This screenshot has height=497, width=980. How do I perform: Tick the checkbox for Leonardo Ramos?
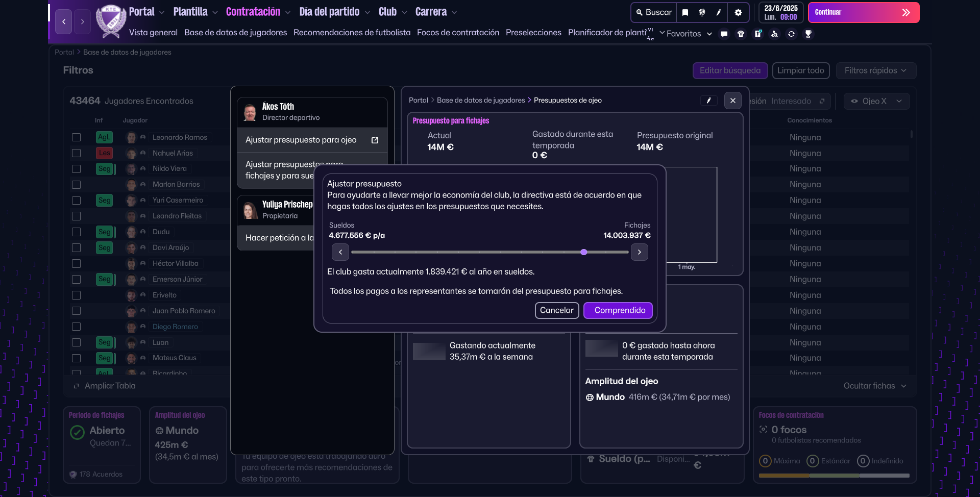[77, 137]
